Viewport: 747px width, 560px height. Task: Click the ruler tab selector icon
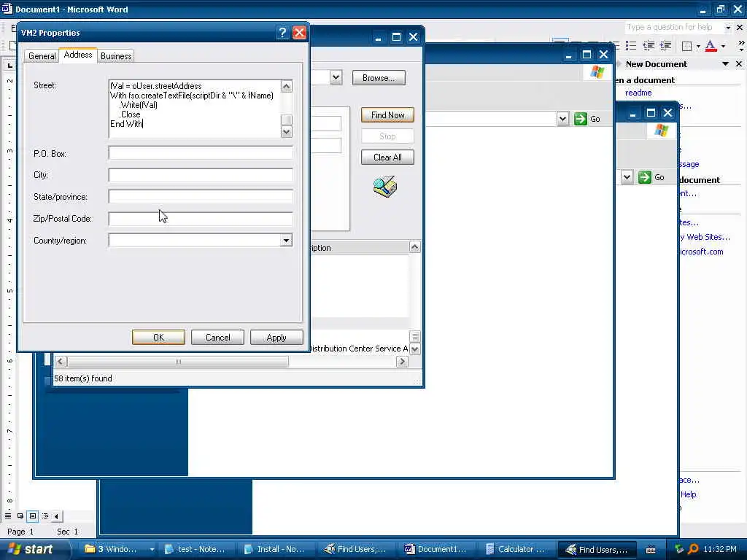click(x=9, y=65)
